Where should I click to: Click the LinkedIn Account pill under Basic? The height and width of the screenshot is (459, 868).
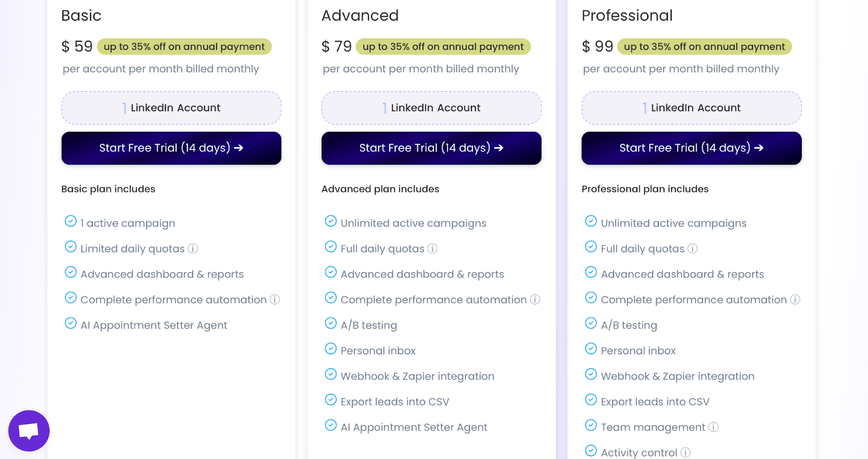pos(171,107)
